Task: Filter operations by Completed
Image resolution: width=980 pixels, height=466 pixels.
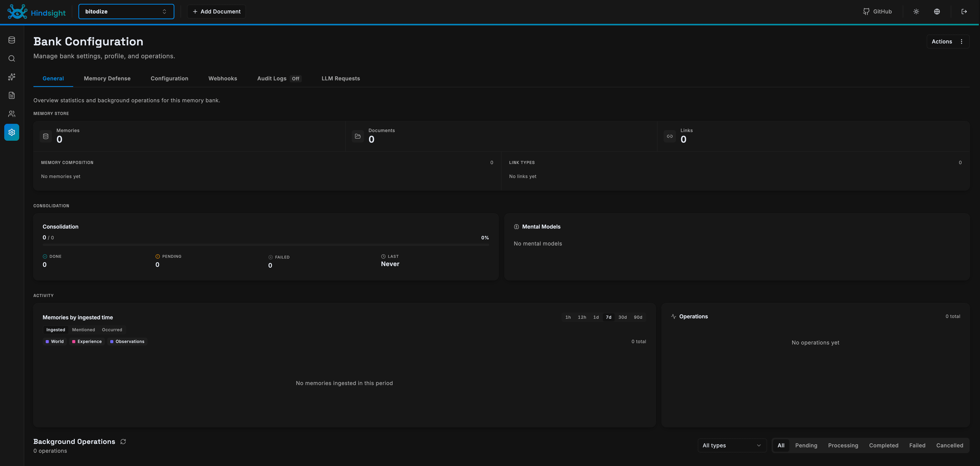Action: coord(883,445)
